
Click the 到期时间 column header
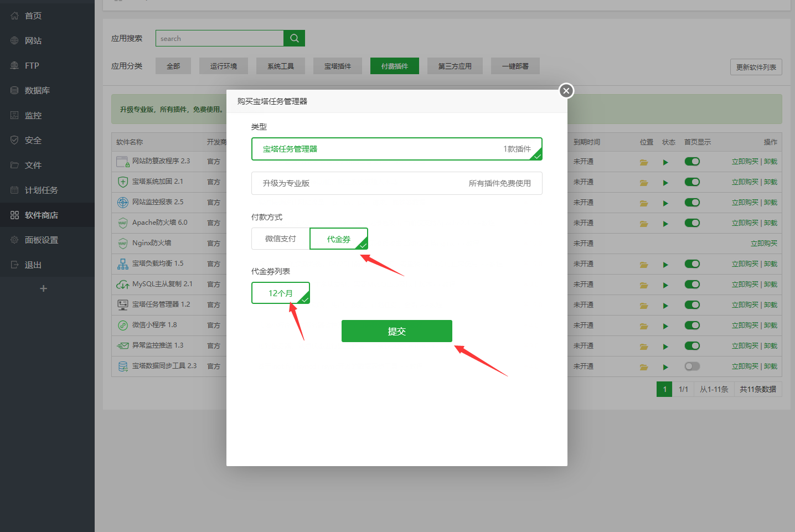pos(587,142)
